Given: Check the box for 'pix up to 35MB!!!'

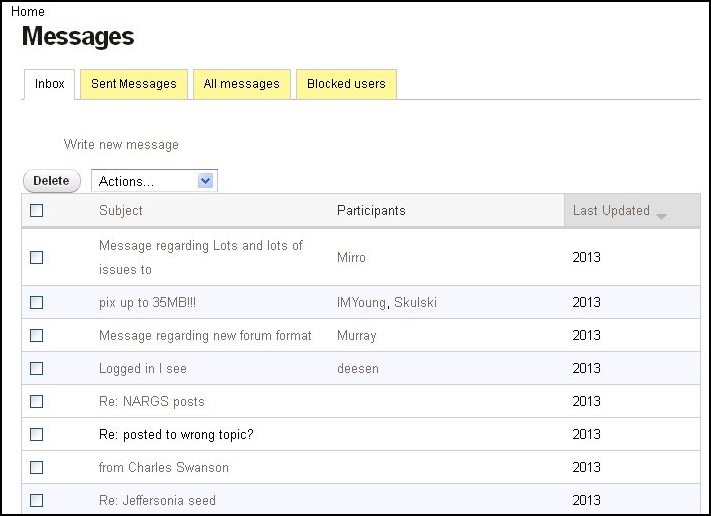Looking at the screenshot, I should (37, 303).
